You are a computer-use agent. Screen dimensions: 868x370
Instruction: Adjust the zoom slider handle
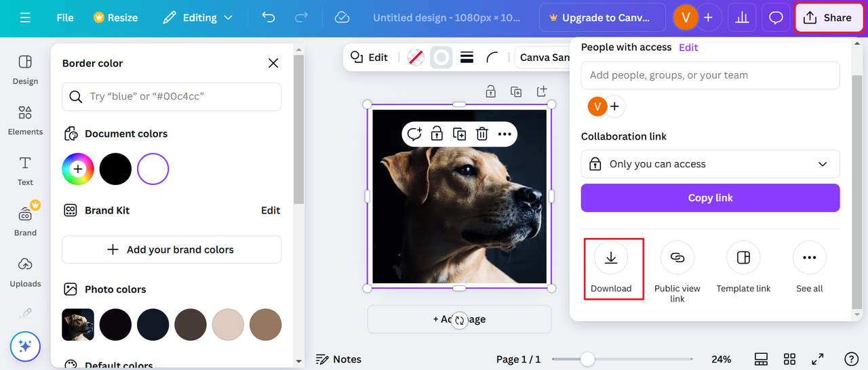point(588,359)
